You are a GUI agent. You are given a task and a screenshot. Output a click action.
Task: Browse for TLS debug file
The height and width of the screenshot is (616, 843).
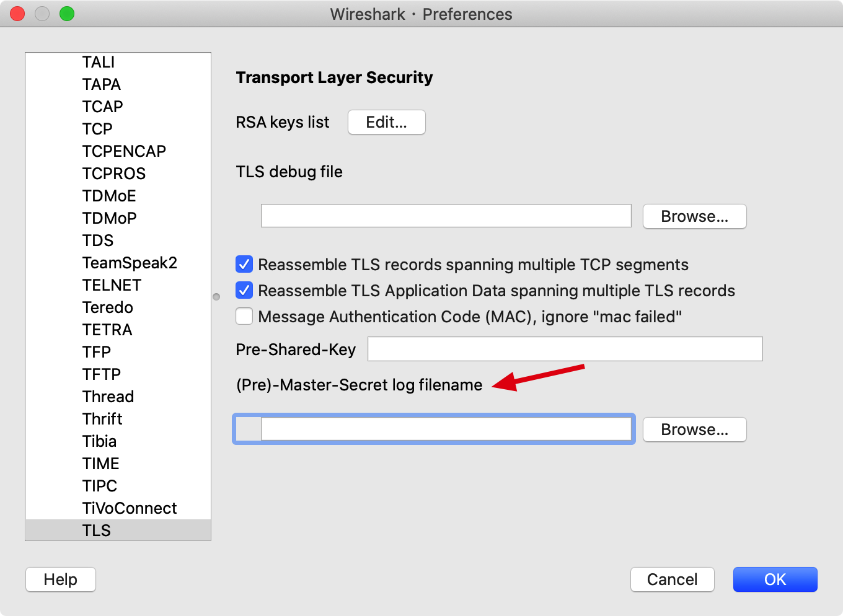[x=695, y=216]
